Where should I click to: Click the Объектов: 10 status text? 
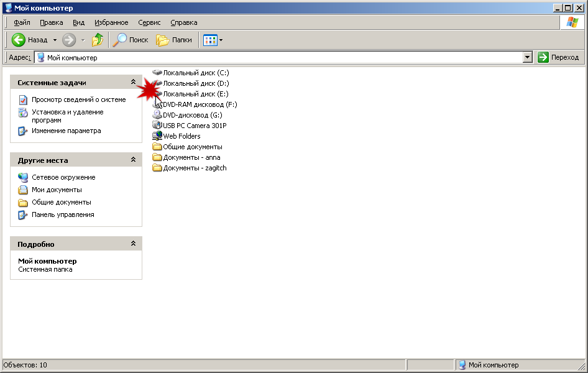point(25,365)
